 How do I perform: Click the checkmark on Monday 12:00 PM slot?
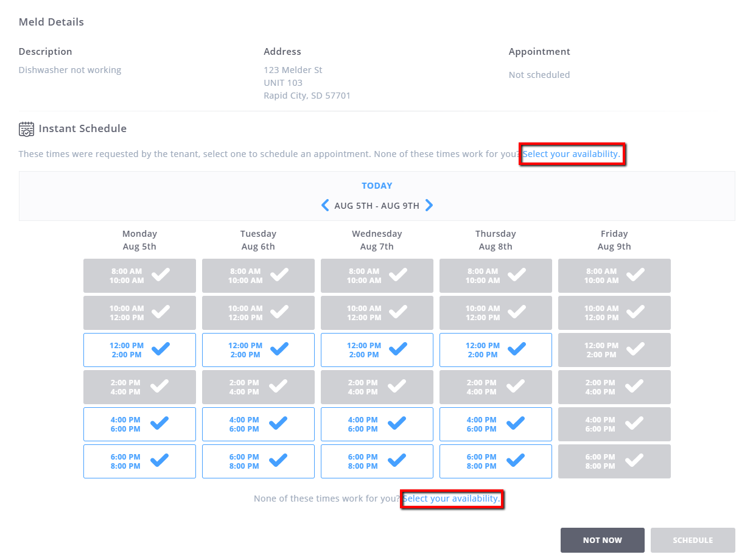[161, 348]
